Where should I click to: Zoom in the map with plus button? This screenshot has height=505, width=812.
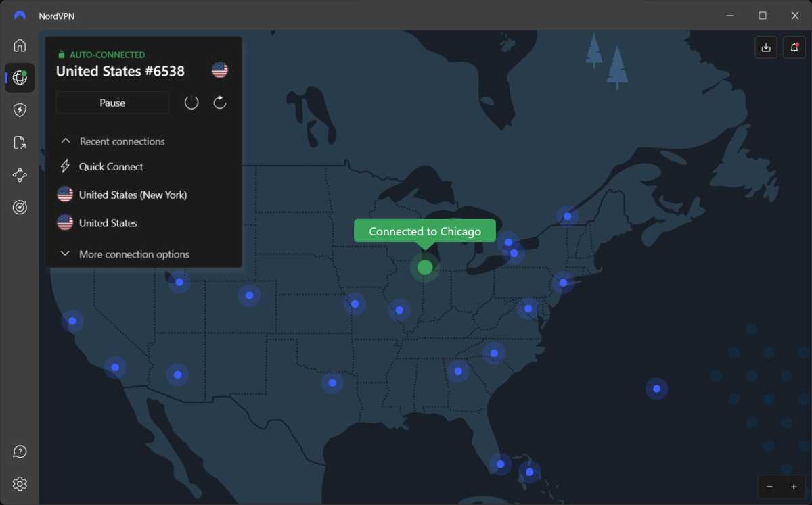click(x=794, y=487)
